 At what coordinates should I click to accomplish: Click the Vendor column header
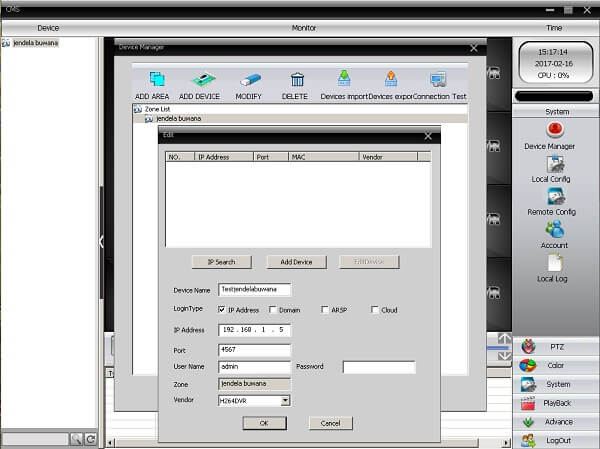[x=388, y=157]
